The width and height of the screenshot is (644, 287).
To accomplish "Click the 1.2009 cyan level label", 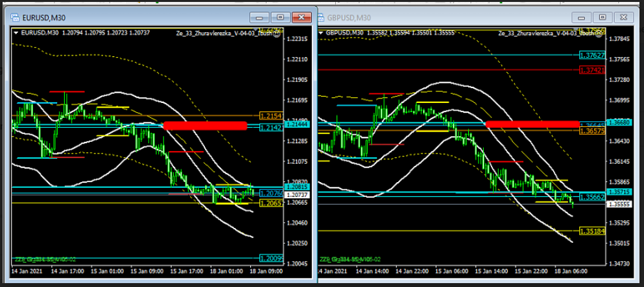I will pyautogui.click(x=270, y=258).
